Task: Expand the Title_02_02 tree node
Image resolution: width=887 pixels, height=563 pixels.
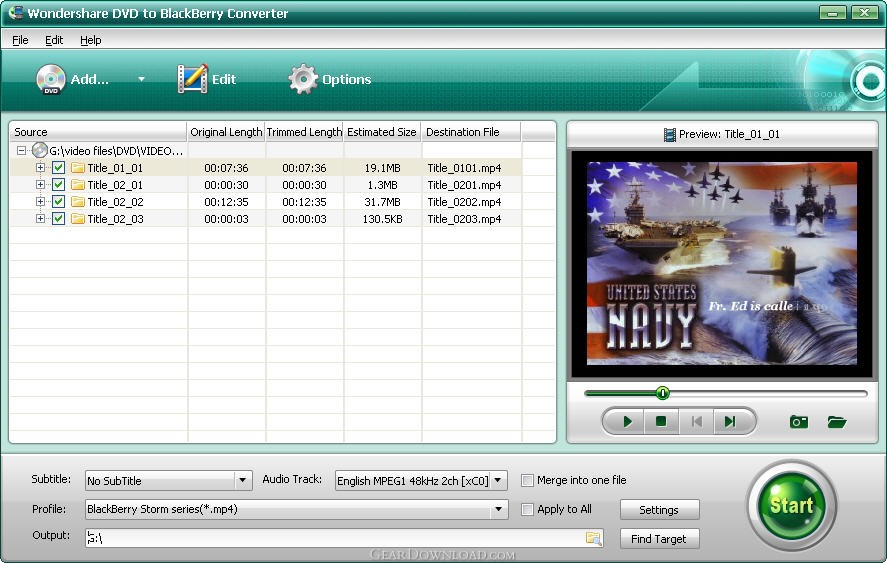Action: click(40, 201)
